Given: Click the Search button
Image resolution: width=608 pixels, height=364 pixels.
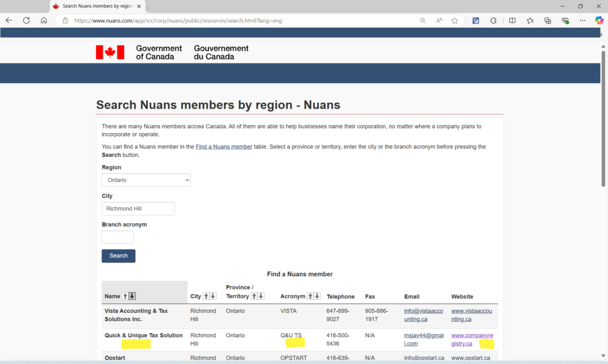Looking at the screenshot, I should pyautogui.click(x=119, y=256).
